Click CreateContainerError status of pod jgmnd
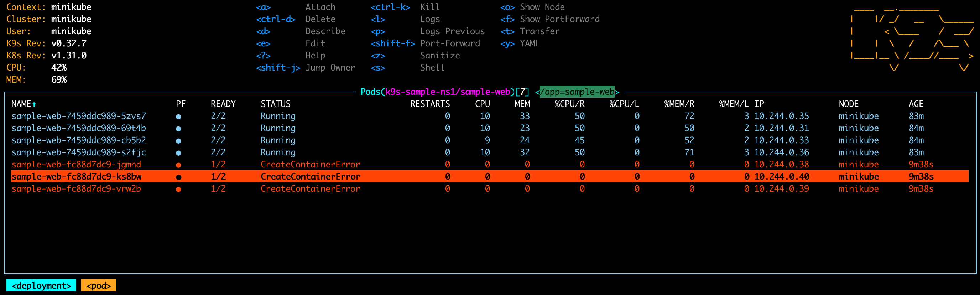 click(310, 165)
